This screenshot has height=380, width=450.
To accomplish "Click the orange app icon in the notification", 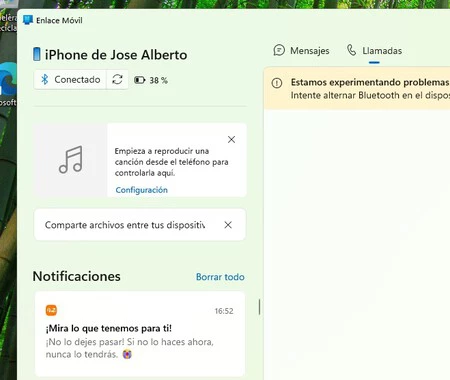I will pyautogui.click(x=51, y=310).
